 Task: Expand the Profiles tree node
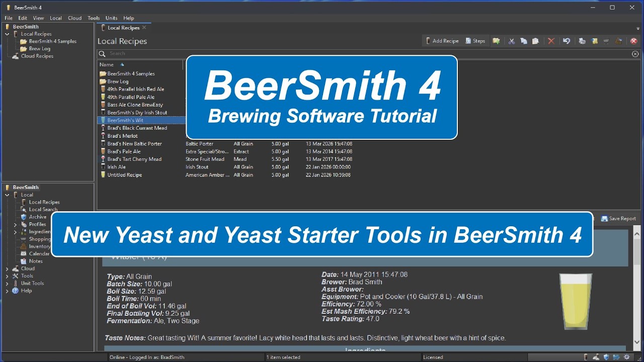(x=15, y=224)
